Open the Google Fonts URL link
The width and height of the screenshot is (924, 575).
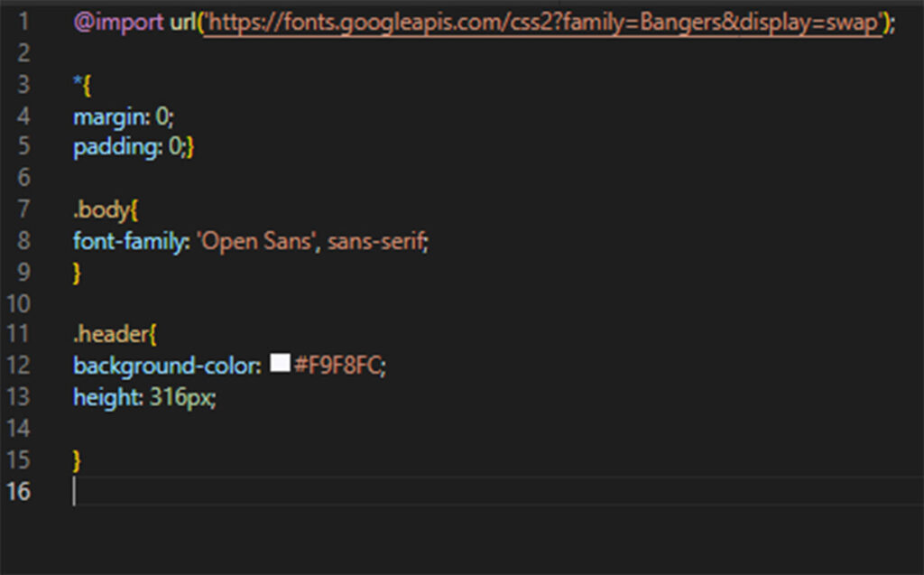[x=541, y=23]
